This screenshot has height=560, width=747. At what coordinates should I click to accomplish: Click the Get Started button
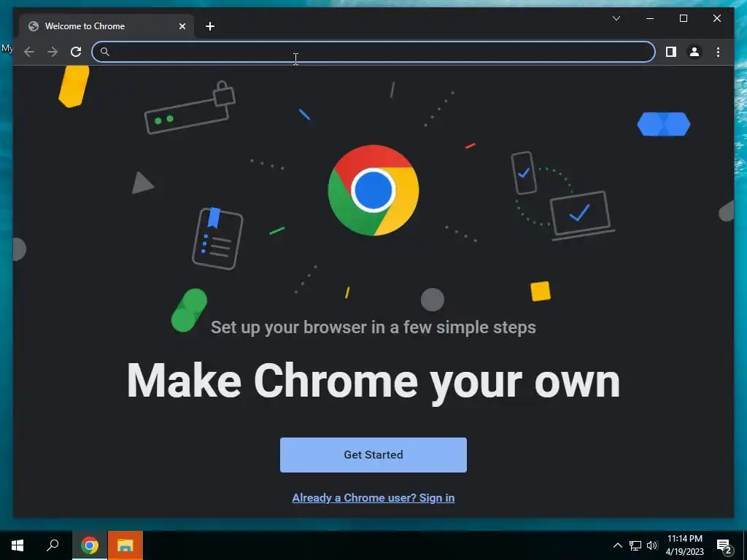[x=373, y=455]
